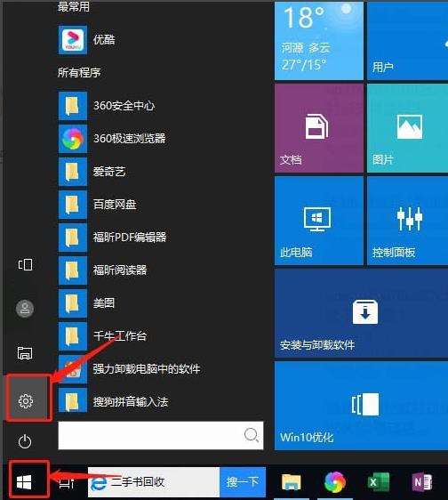Open the 图片 tile

[x=407, y=128]
